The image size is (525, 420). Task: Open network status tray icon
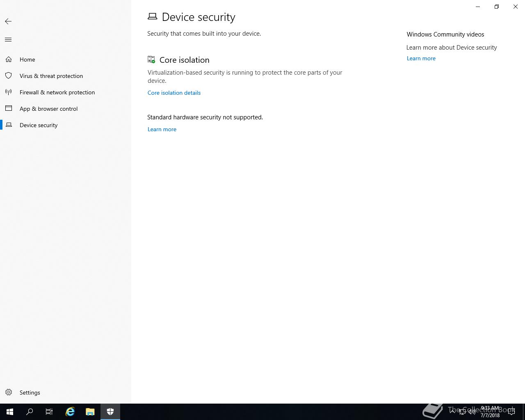tap(462, 412)
